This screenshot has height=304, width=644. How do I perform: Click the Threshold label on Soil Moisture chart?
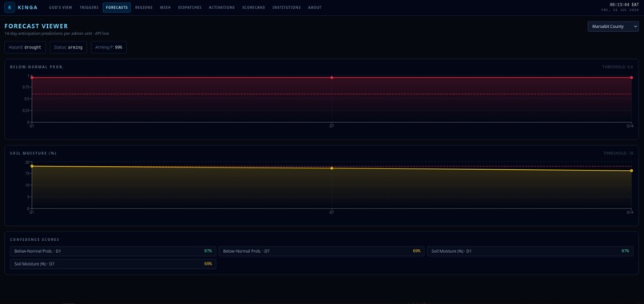(x=618, y=153)
